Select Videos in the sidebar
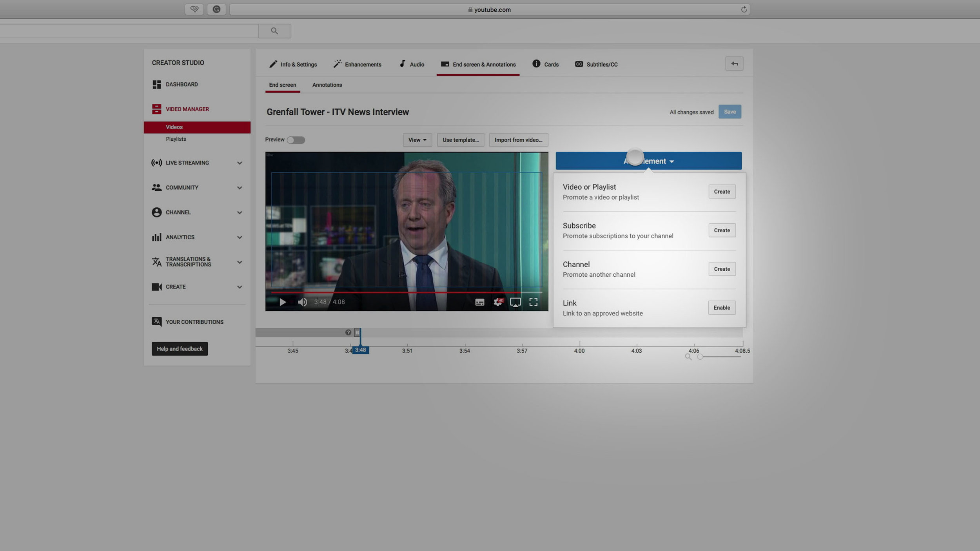Image resolution: width=980 pixels, height=551 pixels. [197, 127]
